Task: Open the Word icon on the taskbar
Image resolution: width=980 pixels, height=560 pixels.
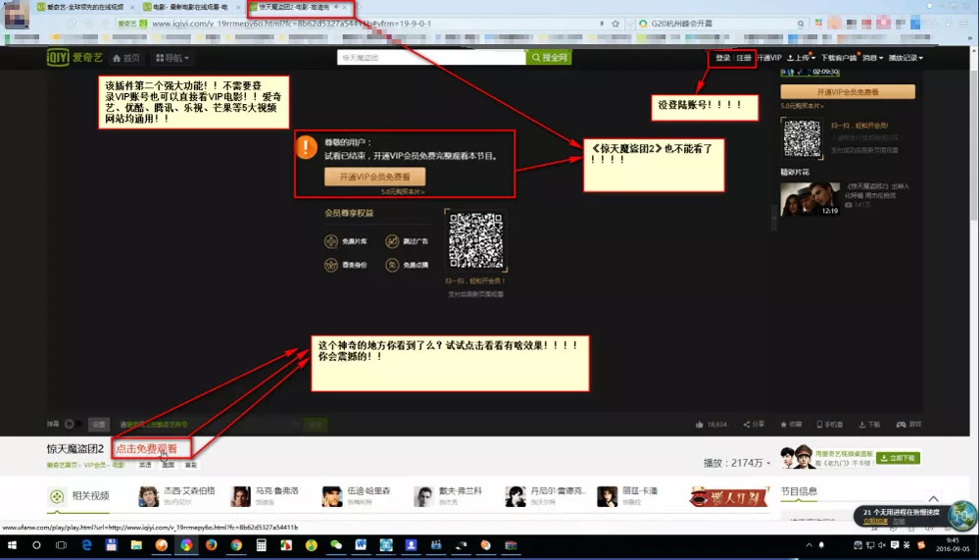Action: (x=361, y=545)
